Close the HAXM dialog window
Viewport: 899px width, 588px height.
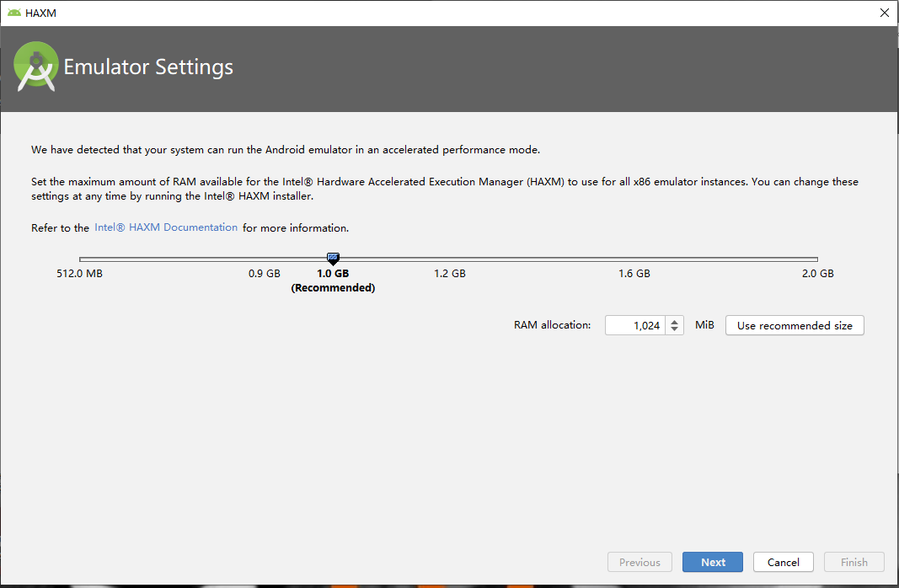point(884,13)
